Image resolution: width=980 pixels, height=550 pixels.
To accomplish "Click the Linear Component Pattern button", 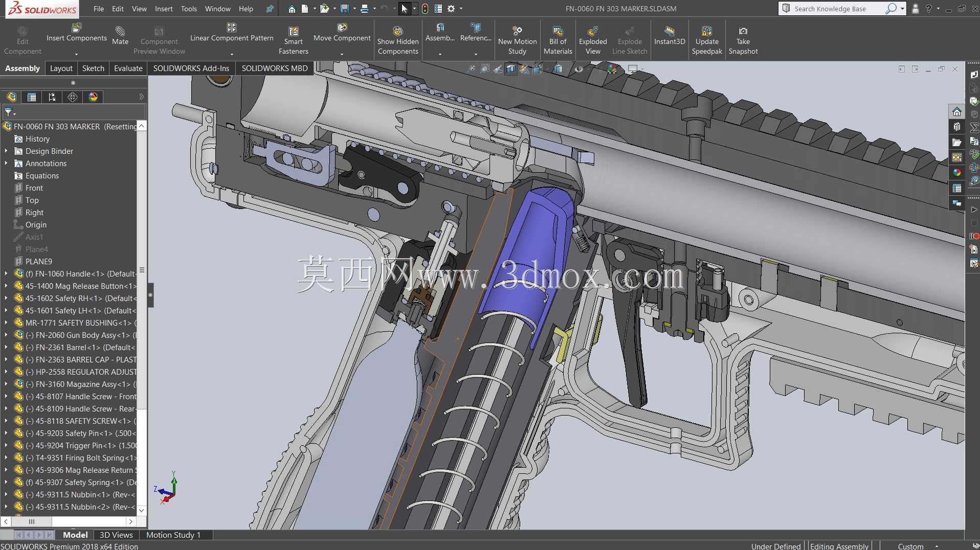I will click(232, 34).
